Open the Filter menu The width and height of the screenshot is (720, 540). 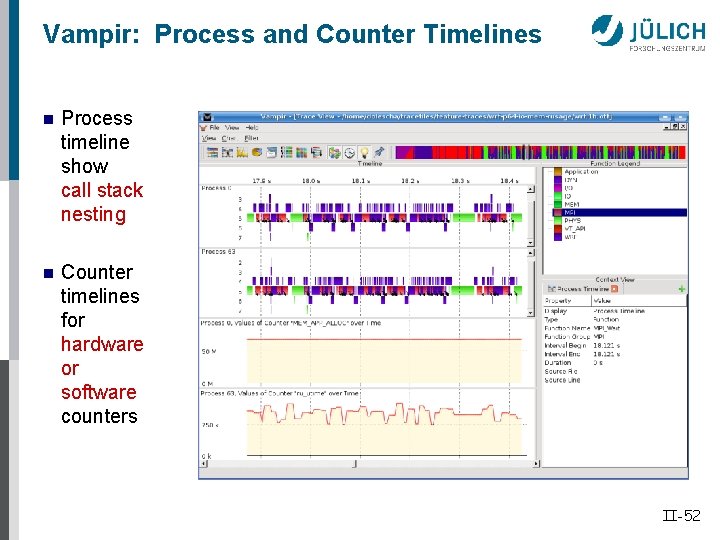pos(251,138)
